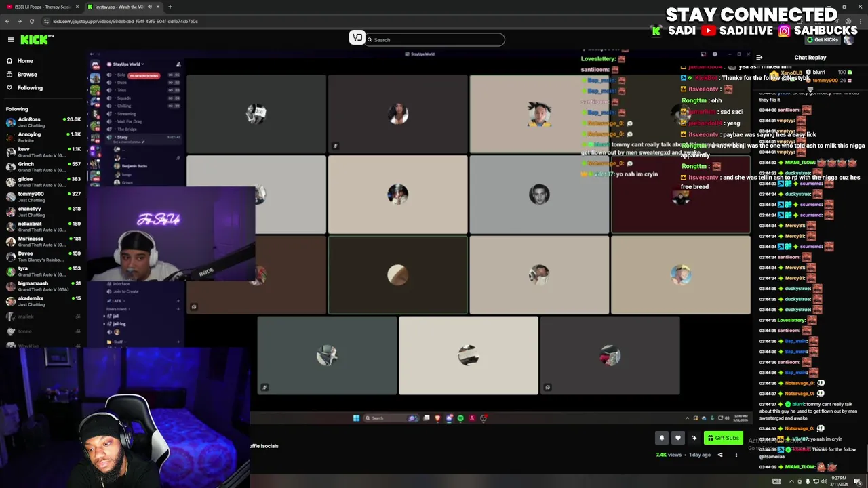Click the KICK logo
The height and width of the screenshot is (488, 868).
coord(35,40)
